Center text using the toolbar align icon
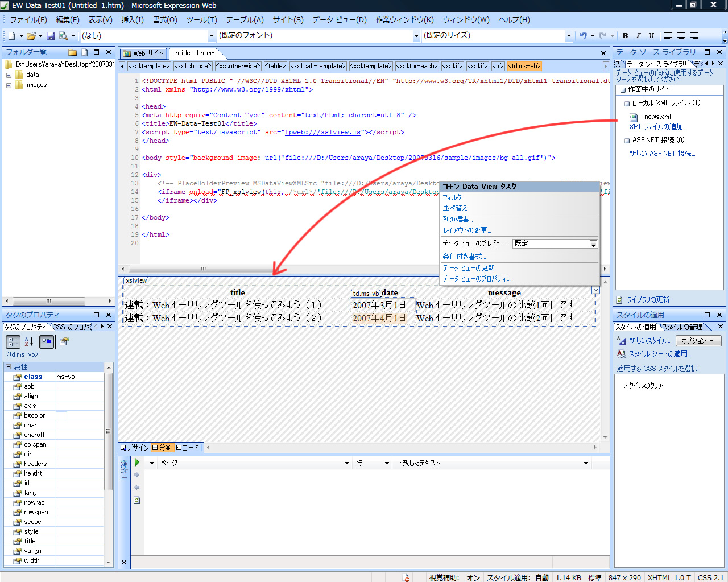728x582 pixels. [681, 36]
